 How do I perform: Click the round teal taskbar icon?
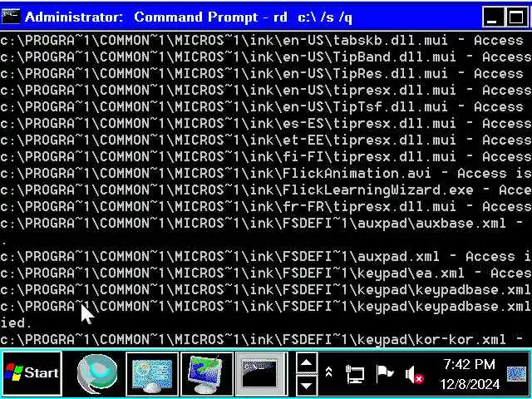tap(97, 373)
